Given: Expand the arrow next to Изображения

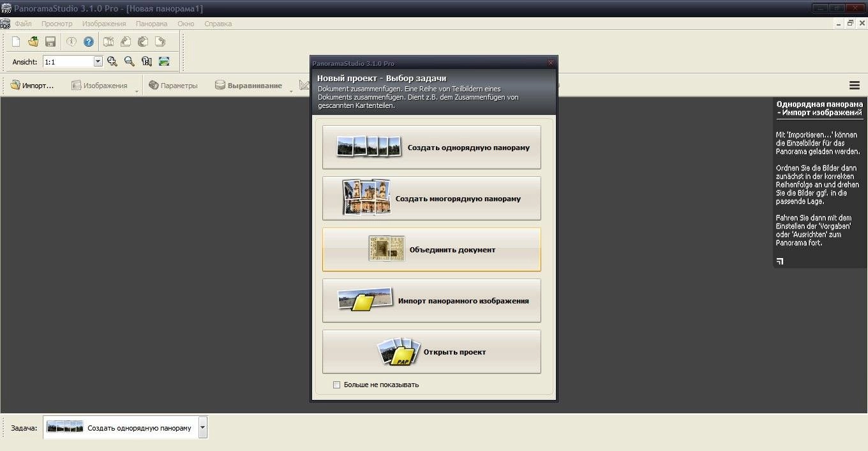Looking at the screenshot, I should tap(137, 92).
